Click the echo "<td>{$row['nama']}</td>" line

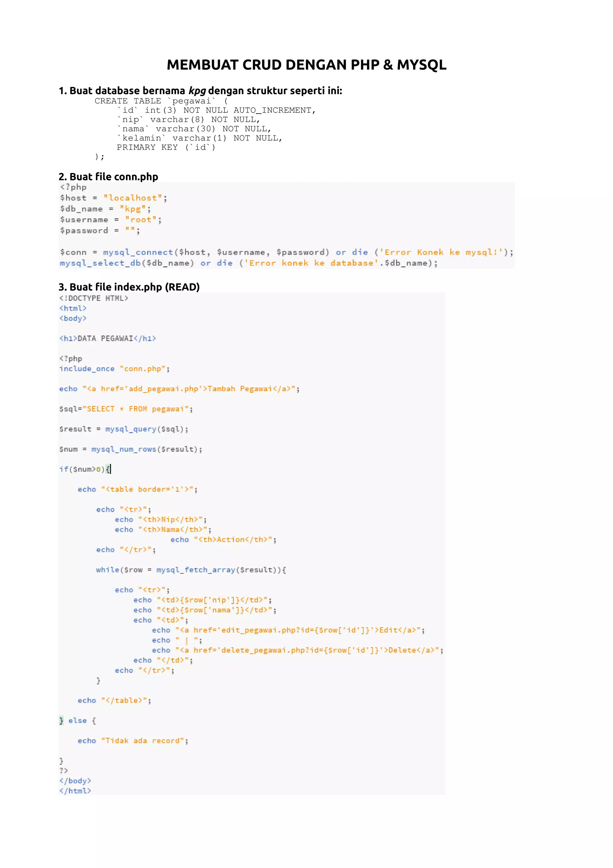click(205, 610)
